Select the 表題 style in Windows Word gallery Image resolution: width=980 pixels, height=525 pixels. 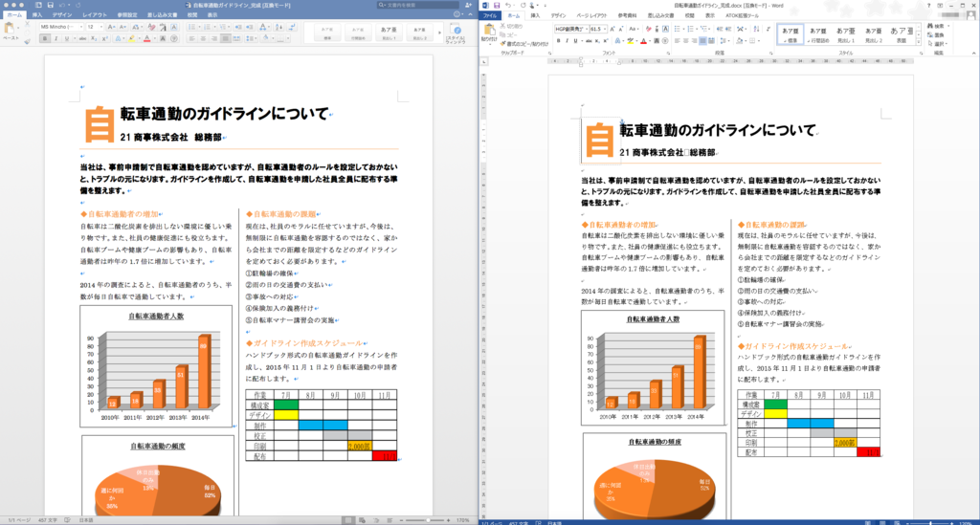(902, 34)
